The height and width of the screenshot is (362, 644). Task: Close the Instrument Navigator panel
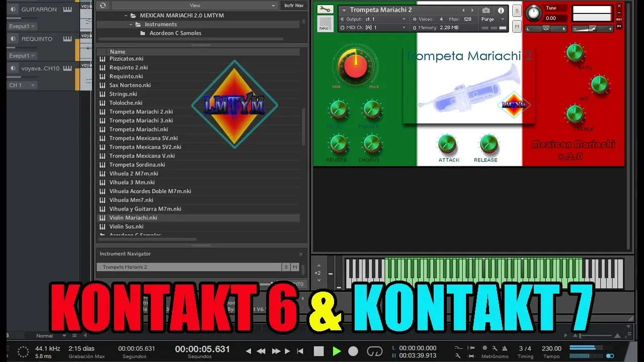pyautogui.click(x=301, y=254)
